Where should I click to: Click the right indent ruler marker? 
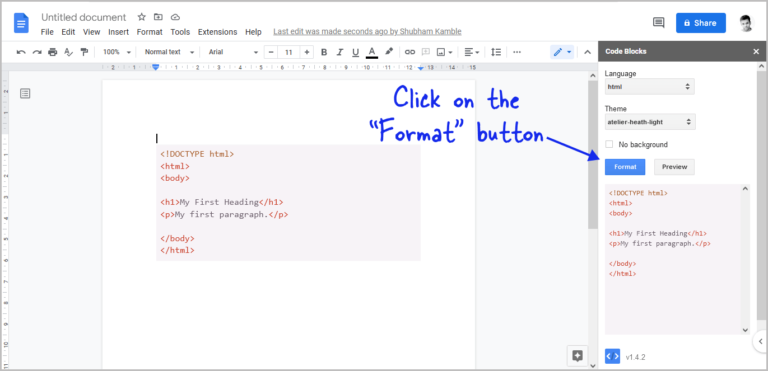tap(421, 68)
